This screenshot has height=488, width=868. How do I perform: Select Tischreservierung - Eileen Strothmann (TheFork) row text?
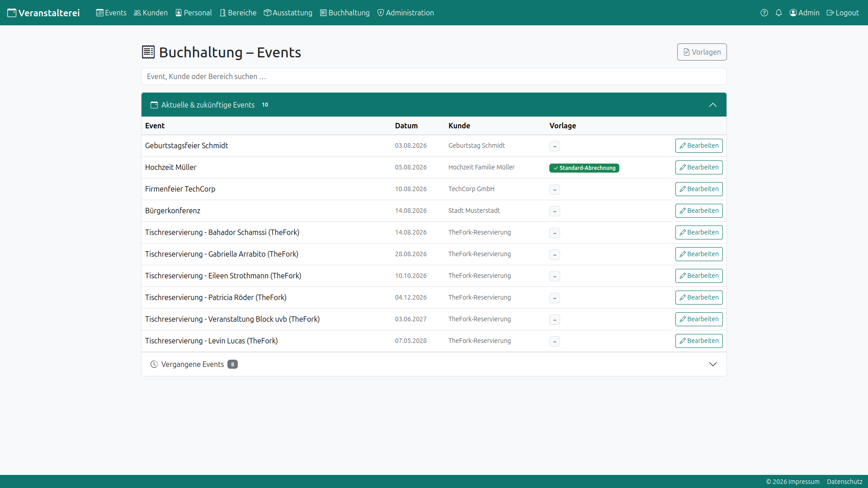pos(223,276)
